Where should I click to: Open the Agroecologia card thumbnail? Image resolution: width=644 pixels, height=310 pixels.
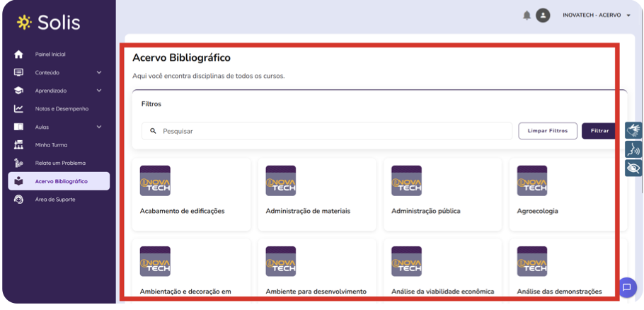[x=532, y=180]
